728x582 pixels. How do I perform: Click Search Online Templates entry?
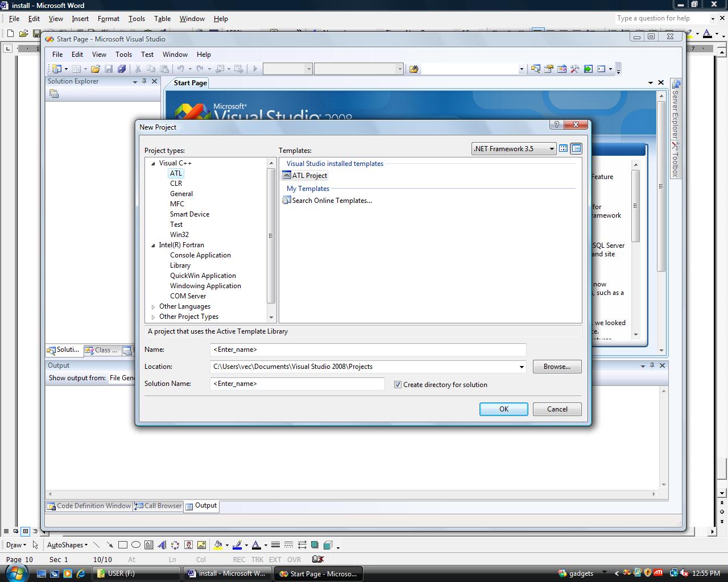327,201
